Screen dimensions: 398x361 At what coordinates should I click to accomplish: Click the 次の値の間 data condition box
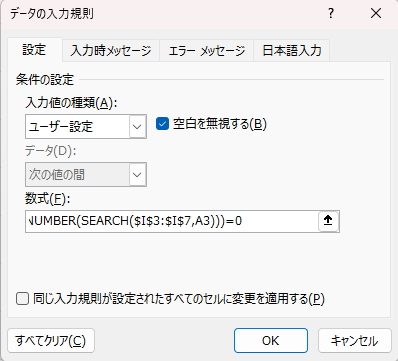tap(86, 175)
